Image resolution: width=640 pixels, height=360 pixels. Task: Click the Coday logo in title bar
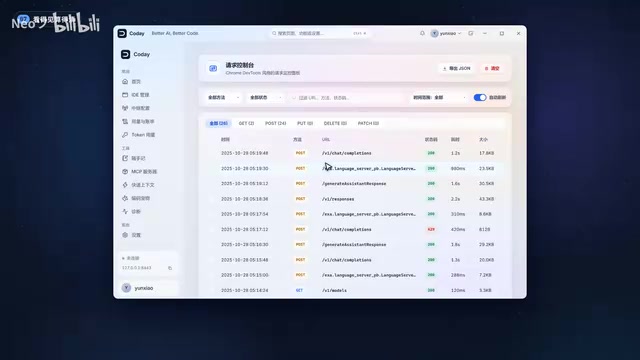(x=122, y=33)
